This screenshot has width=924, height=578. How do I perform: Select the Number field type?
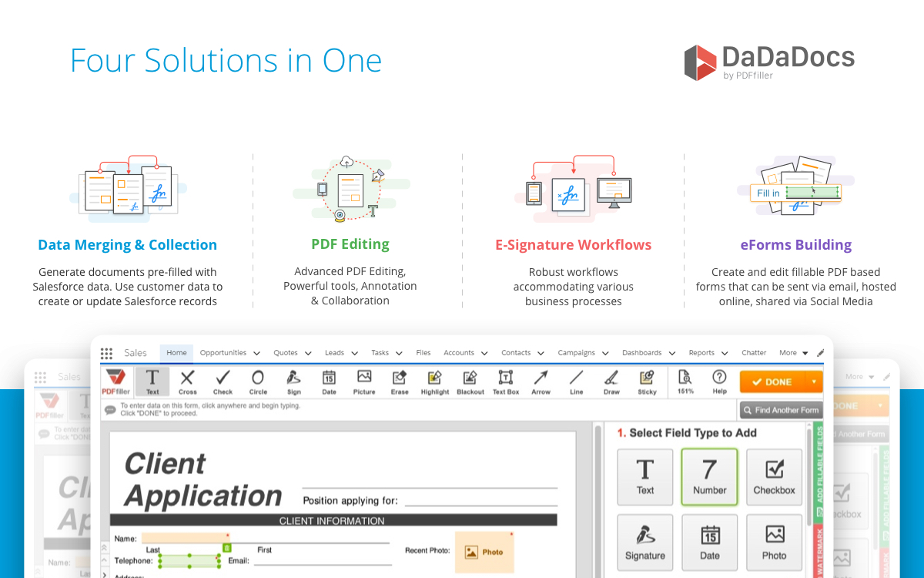coord(709,477)
